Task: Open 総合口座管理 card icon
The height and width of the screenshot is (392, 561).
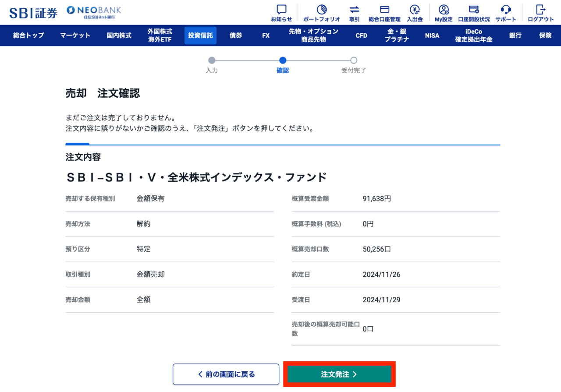Action: pos(384,13)
